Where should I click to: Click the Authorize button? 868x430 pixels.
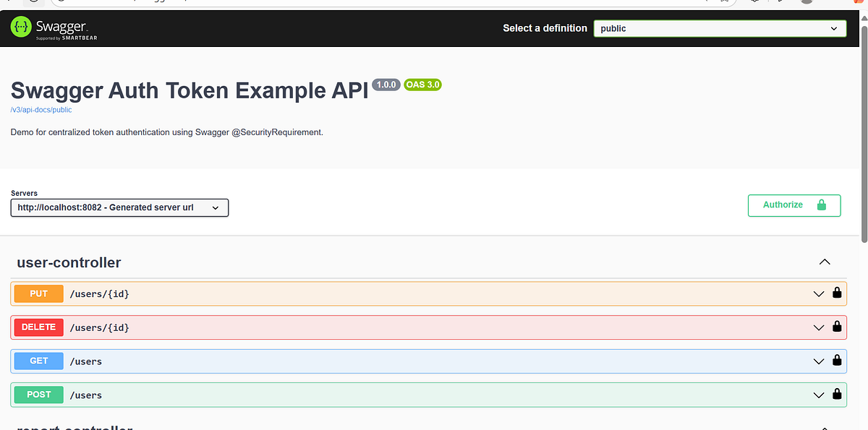point(782,205)
